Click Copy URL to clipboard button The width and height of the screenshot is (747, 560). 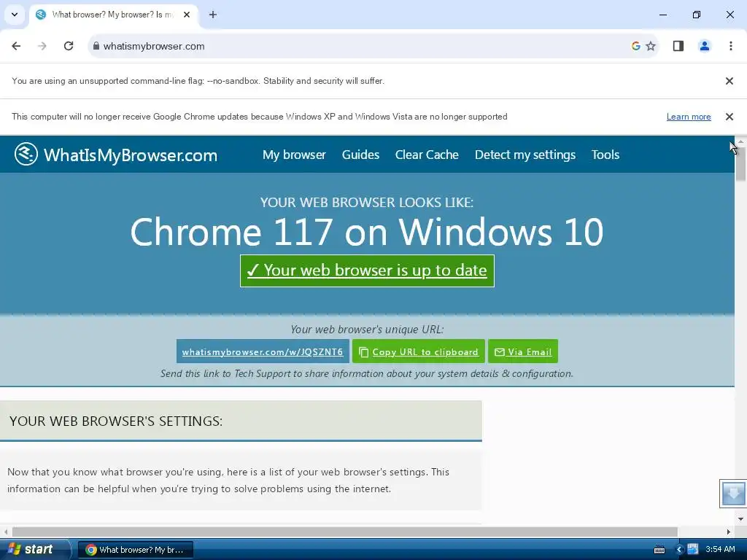click(419, 351)
